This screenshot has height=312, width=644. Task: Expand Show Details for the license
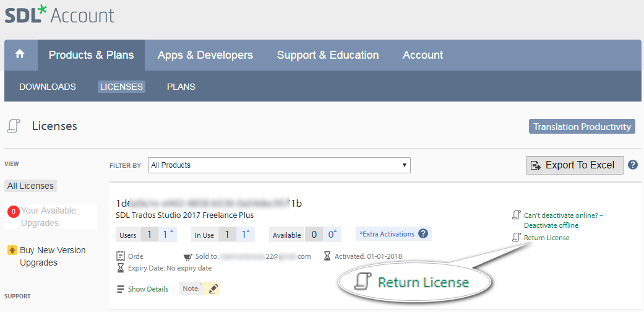148,289
